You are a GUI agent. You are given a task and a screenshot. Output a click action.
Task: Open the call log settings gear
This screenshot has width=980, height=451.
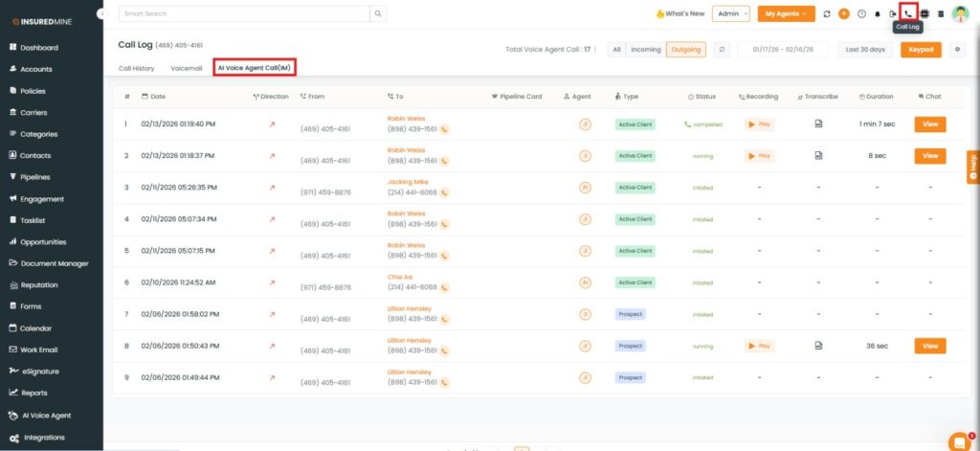click(957, 50)
